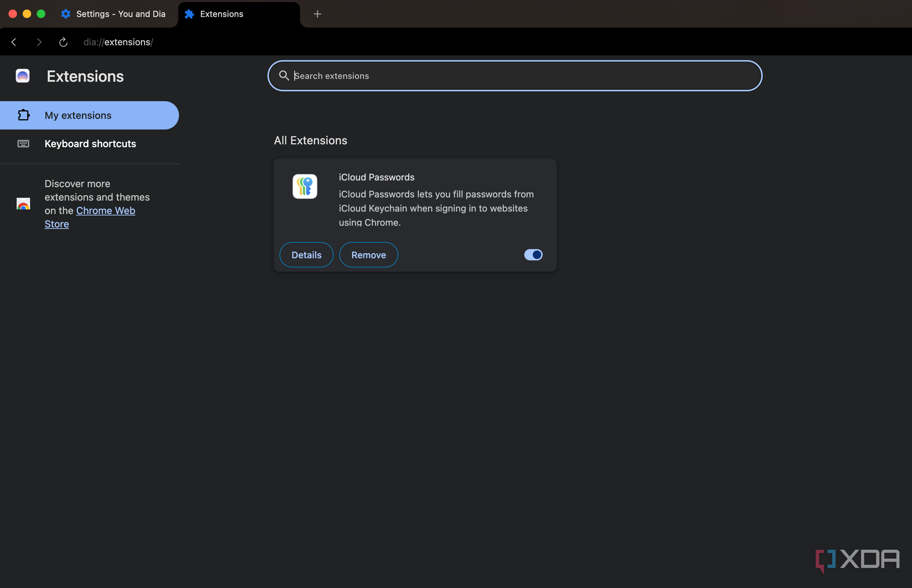Image resolution: width=912 pixels, height=588 pixels.
Task: Focus the Search extensions field
Action: pos(515,76)
